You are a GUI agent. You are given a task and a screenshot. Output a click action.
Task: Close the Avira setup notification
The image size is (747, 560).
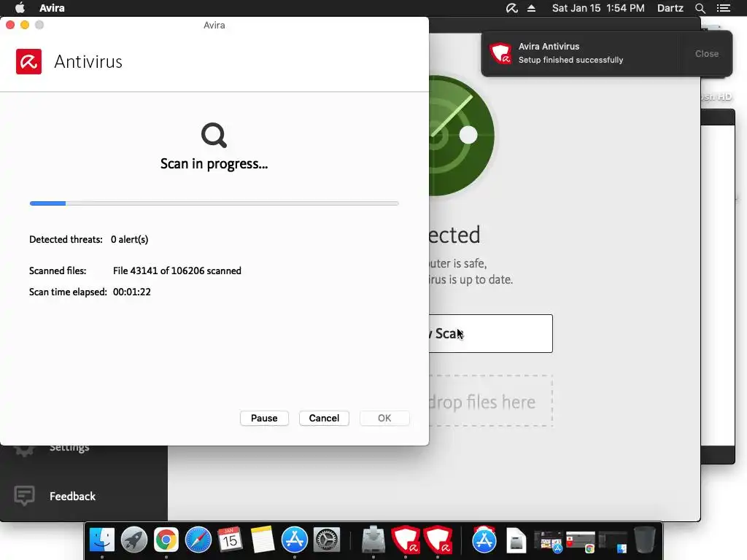(x=706, y=54)
